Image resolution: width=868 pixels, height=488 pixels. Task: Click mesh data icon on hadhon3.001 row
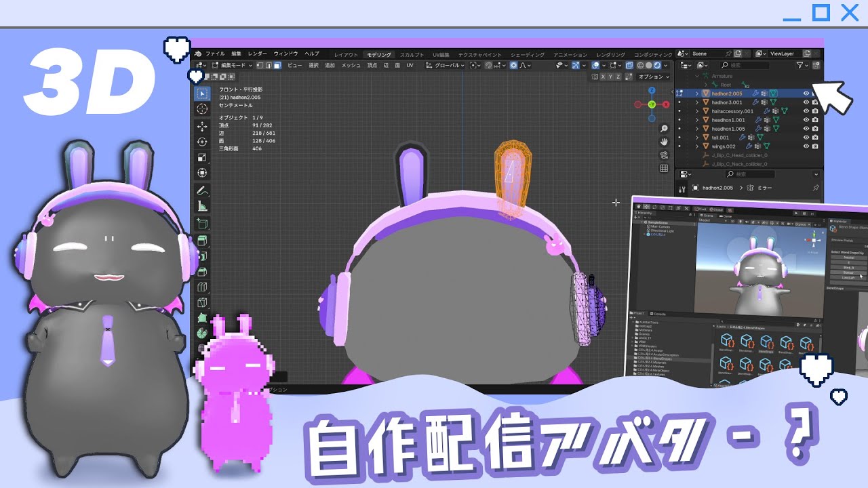click(x=773, y=102)
